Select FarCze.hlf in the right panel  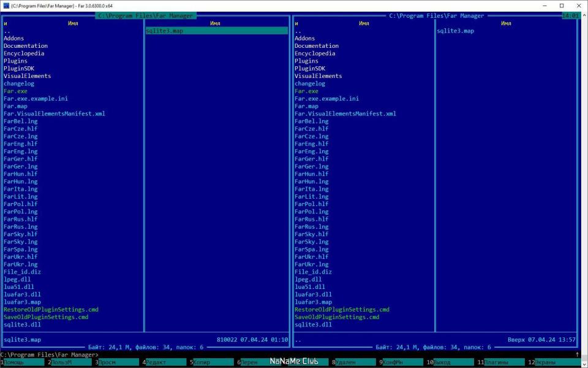tap(312, 128)
